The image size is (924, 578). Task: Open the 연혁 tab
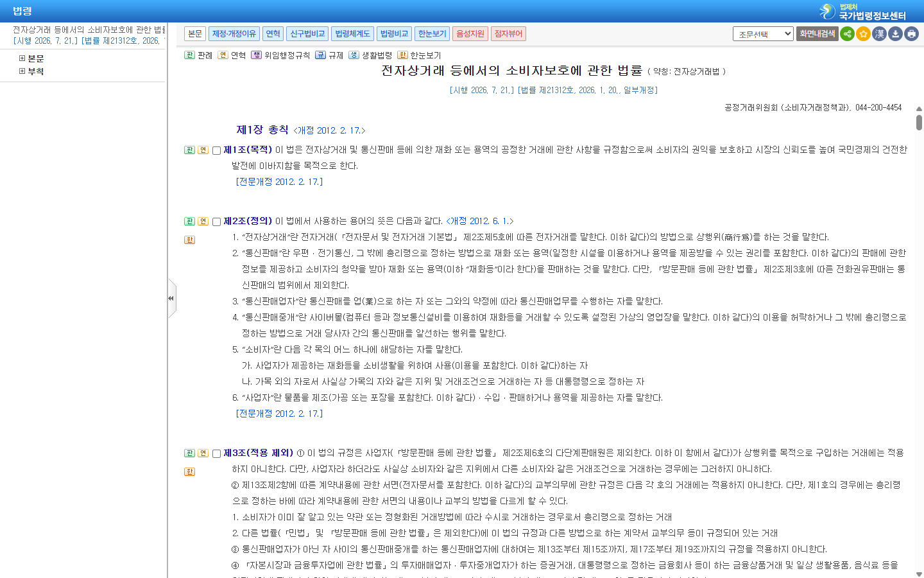pyautogui.click(x=273, y=33)
